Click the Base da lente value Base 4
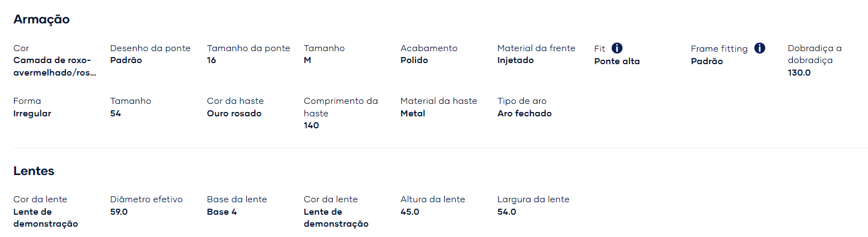This screenshot has height=237, width=868. (222, 212)
